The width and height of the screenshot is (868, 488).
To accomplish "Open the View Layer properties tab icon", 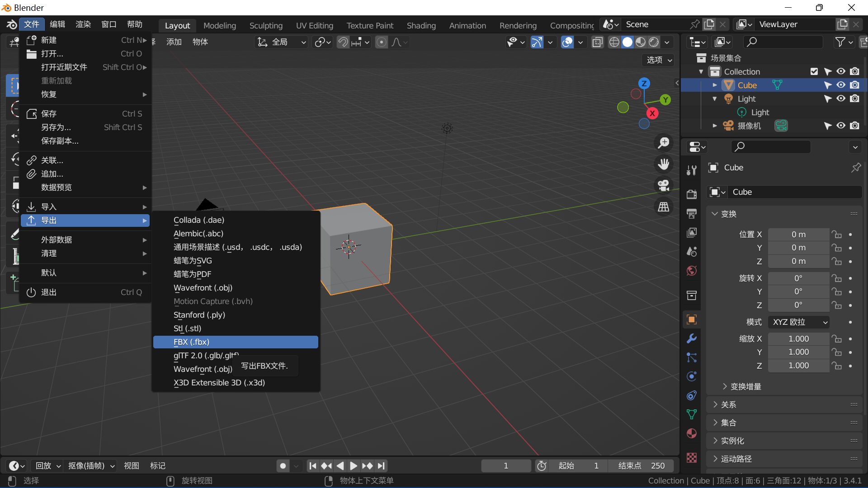I will click(x=691, y=233).
